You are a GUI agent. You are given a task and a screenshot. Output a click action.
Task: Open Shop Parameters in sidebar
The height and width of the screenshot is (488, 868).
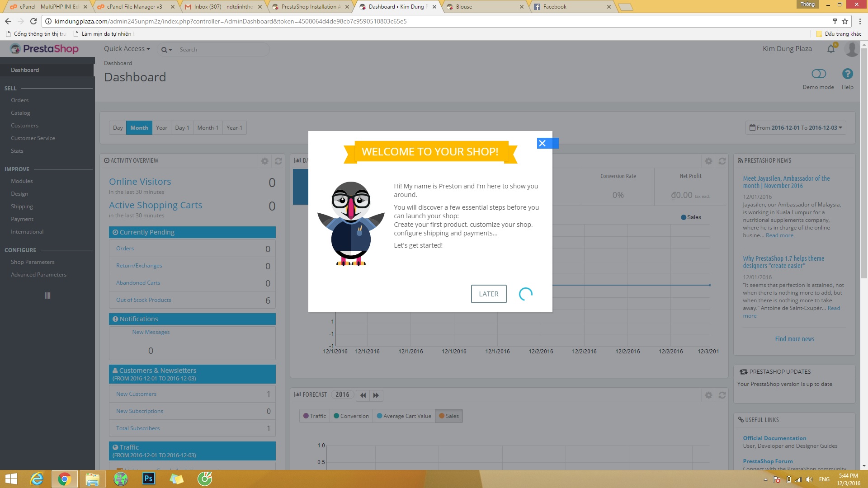(33, 262)
